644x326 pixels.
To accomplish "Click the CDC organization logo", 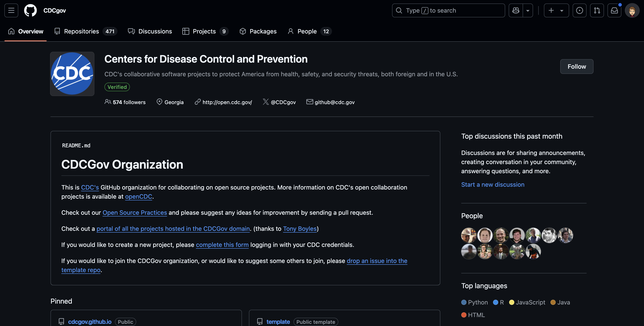I will 72,74.
